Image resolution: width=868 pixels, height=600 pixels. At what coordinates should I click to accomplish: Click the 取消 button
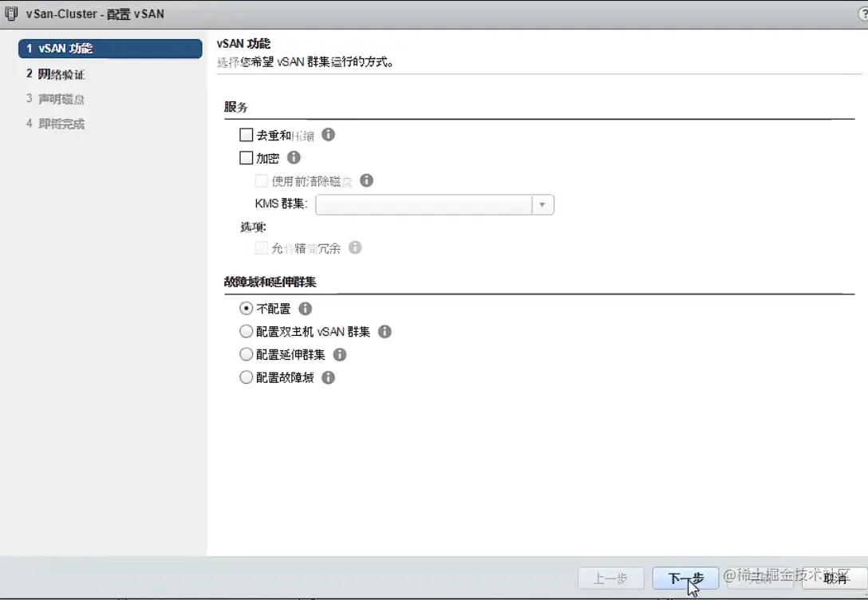click(x=834, y=578)
